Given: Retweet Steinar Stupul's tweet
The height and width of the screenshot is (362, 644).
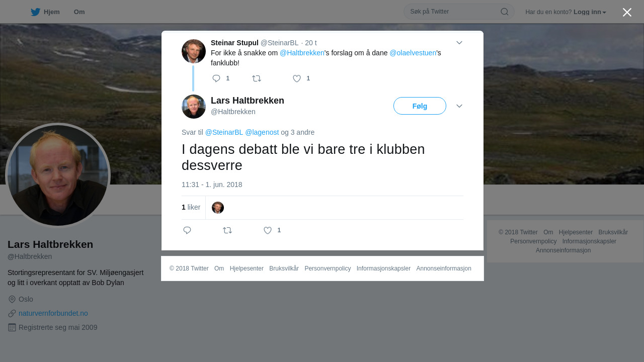Looking at the screenshot, I should pyautogui.click(x=257, y=78).
